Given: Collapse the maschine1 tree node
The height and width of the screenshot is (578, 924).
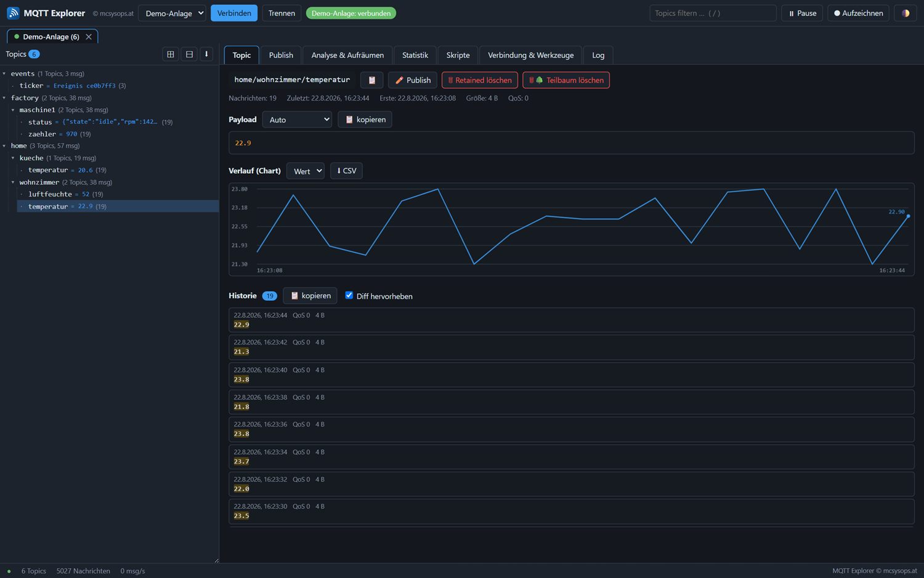Looking at the screenshot, I should pos(13,110).
